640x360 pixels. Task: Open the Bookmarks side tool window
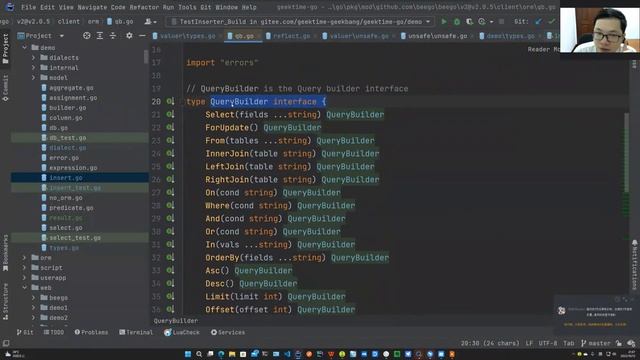pyautogui.click(x=5, y=253)
